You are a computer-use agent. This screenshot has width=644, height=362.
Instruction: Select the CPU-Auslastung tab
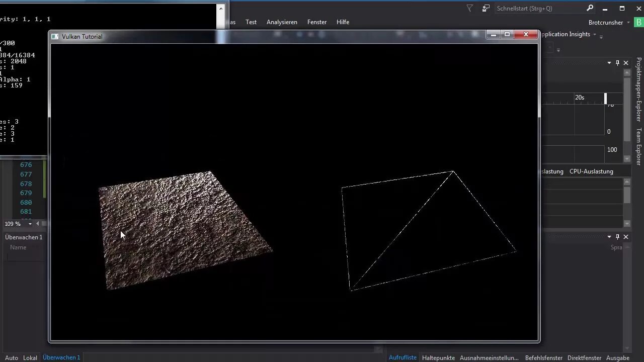coord(591,171)
